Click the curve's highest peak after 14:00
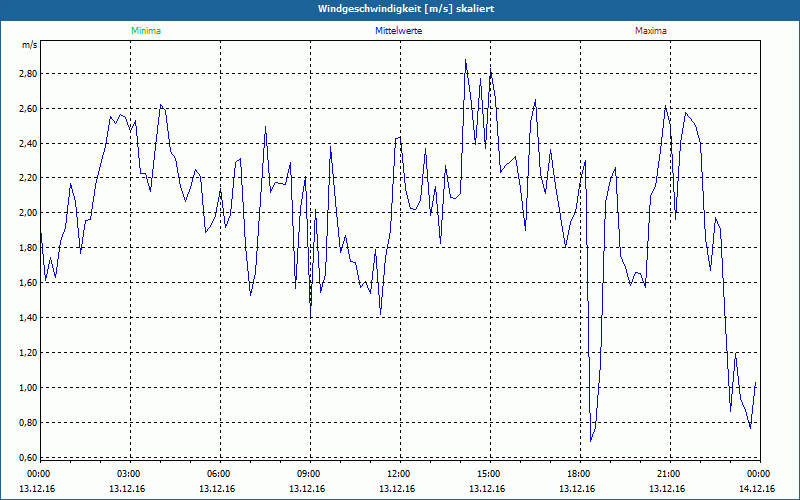The width and height of the screenshot is (800, 500). [465, 60]
